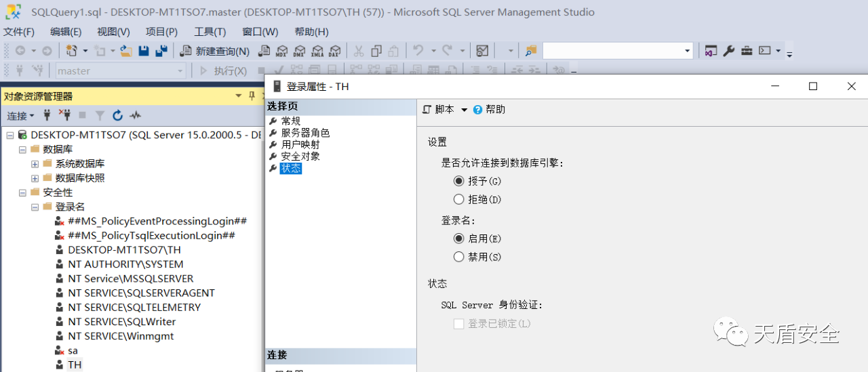
Task: Open the 项目(P) menu
Action: 161,32
